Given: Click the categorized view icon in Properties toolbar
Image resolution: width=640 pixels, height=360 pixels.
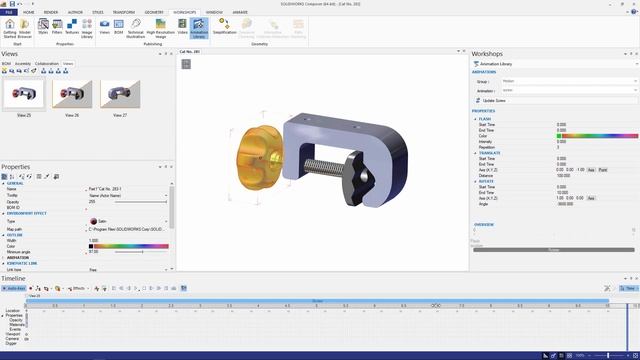Looking at the screenshot, I should click(4, 176).
